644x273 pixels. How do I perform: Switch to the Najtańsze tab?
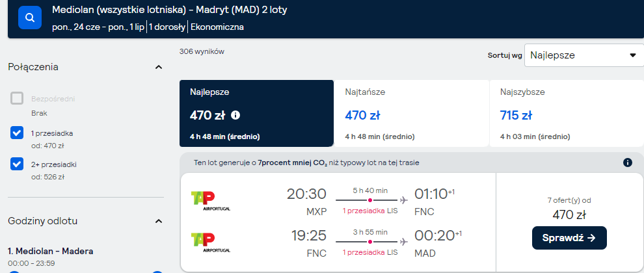[411, 113]
